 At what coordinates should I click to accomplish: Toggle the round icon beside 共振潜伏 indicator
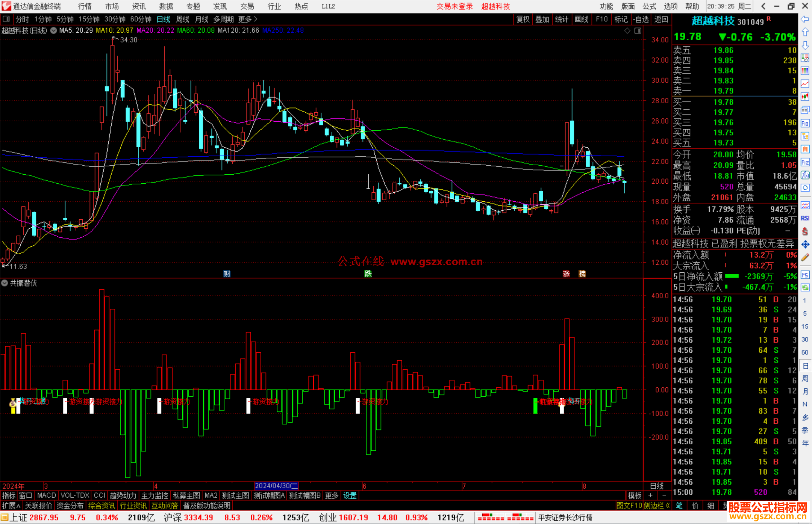point(5,283)
